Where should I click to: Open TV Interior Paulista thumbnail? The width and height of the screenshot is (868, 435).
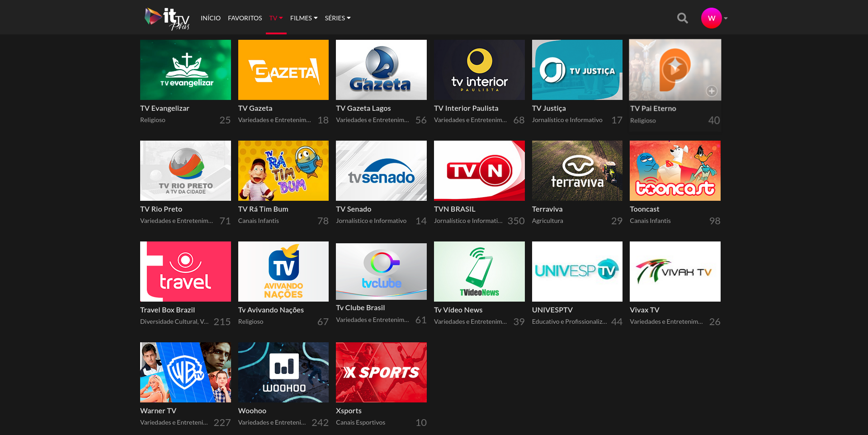(x=479, y=70)
